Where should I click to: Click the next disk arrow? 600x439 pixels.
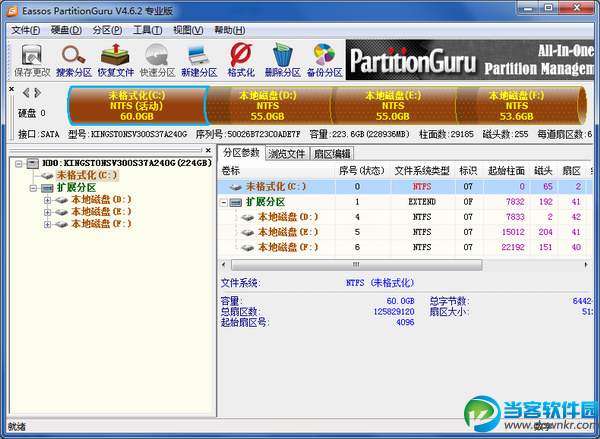point(38,93)
